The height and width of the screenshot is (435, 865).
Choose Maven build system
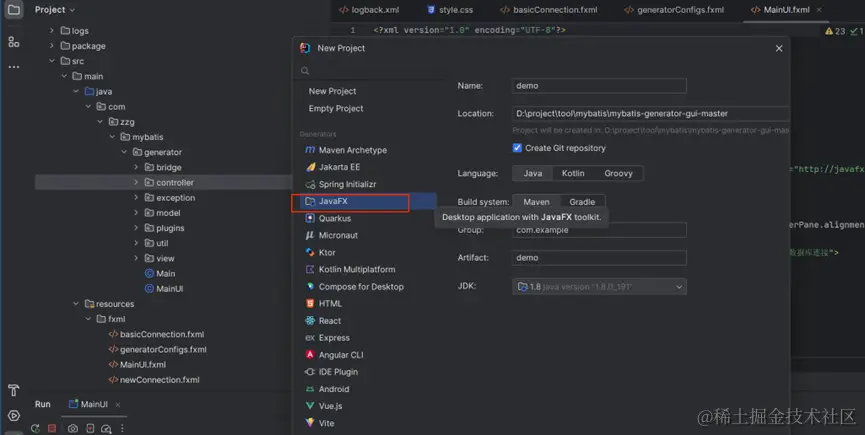point(536,202)
